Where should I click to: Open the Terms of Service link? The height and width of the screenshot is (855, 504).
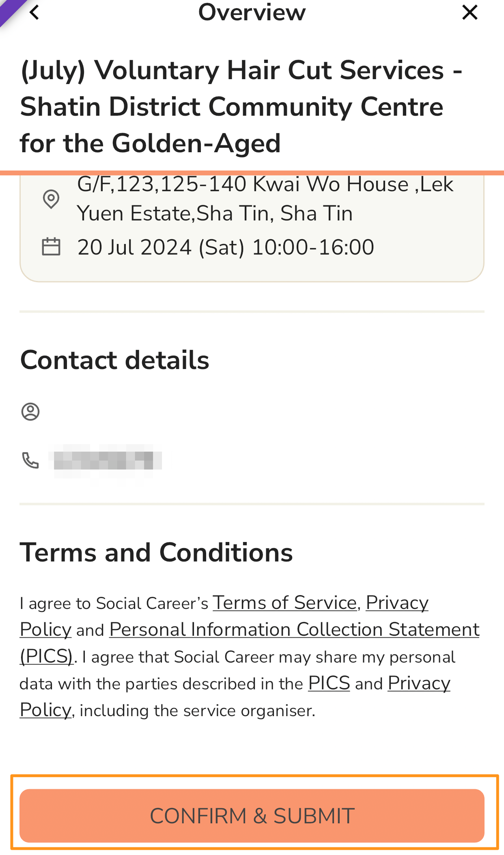284,602
